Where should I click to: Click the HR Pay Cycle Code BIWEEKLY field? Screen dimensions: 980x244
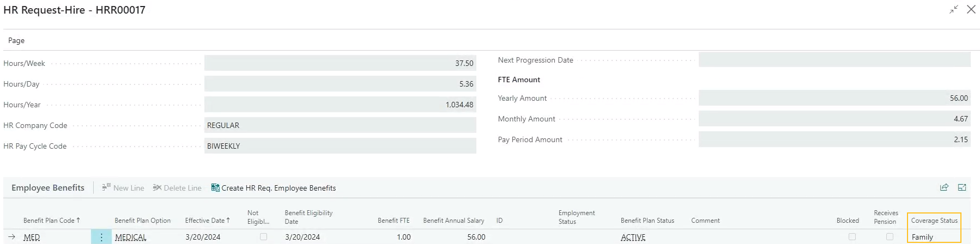click(340, 146)
